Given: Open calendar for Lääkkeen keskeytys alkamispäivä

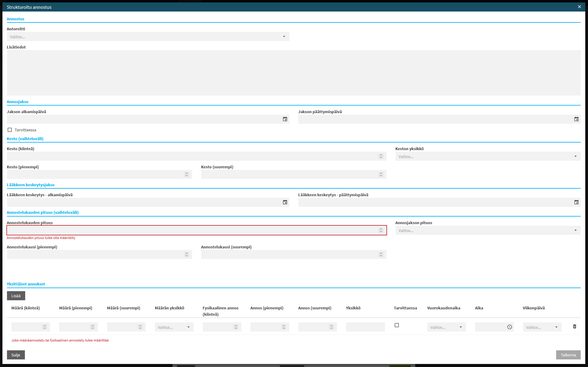Looking at the screenshot, I should click(285, 202).
